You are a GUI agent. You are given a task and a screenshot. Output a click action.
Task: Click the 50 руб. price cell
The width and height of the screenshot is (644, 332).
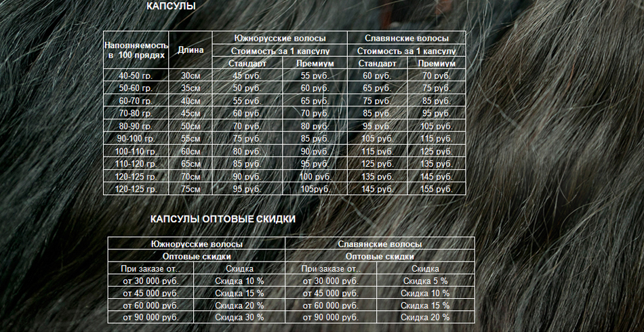(x=247, y=88)
